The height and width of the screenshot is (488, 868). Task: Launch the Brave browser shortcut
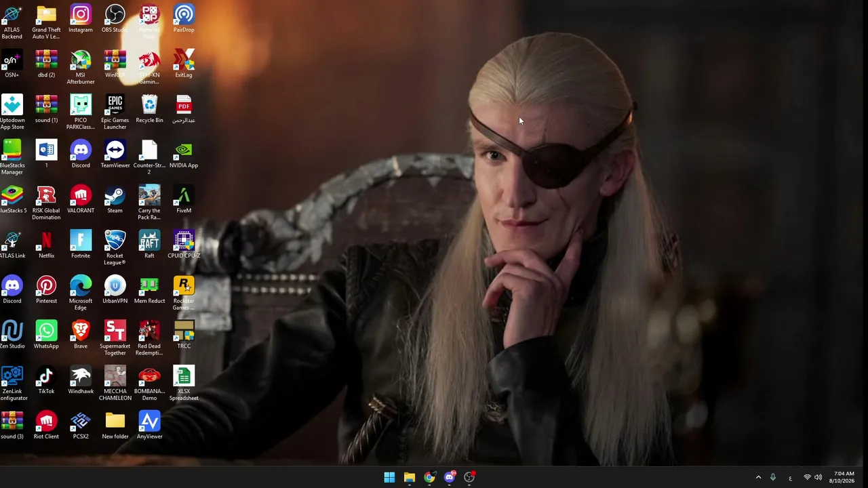tap(81, 335)
